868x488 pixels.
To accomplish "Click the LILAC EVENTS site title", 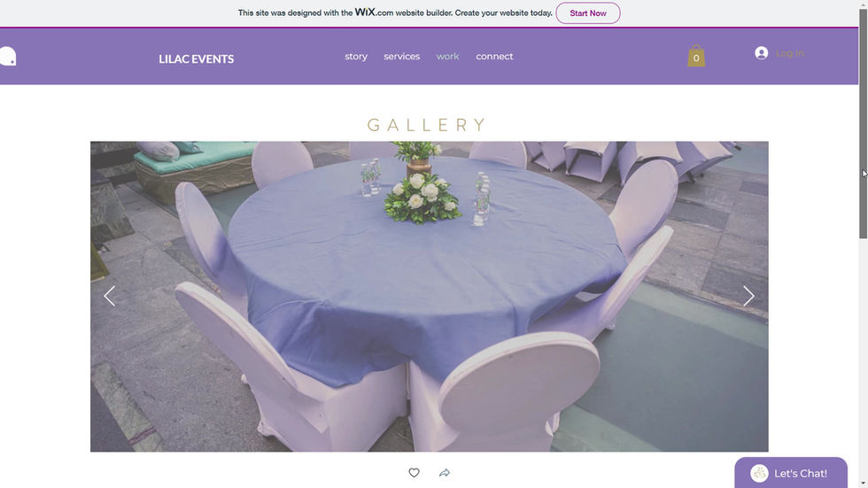I will tap(197, 58).
